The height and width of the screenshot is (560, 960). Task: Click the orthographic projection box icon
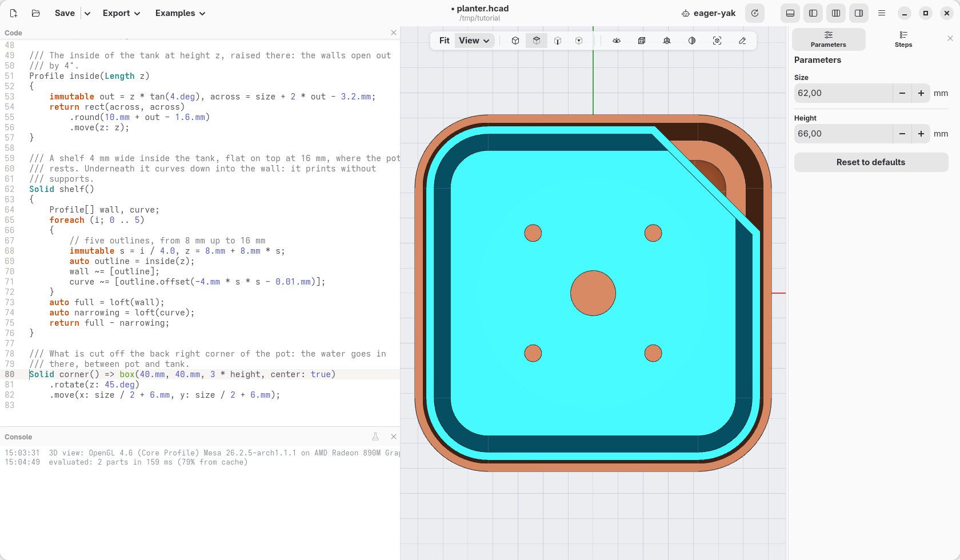(642, 41)
